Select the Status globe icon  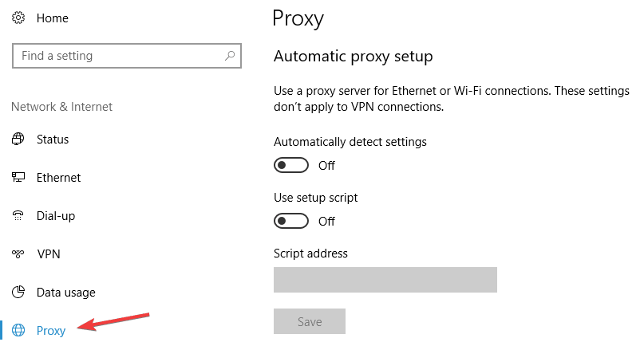click(18, 139)
